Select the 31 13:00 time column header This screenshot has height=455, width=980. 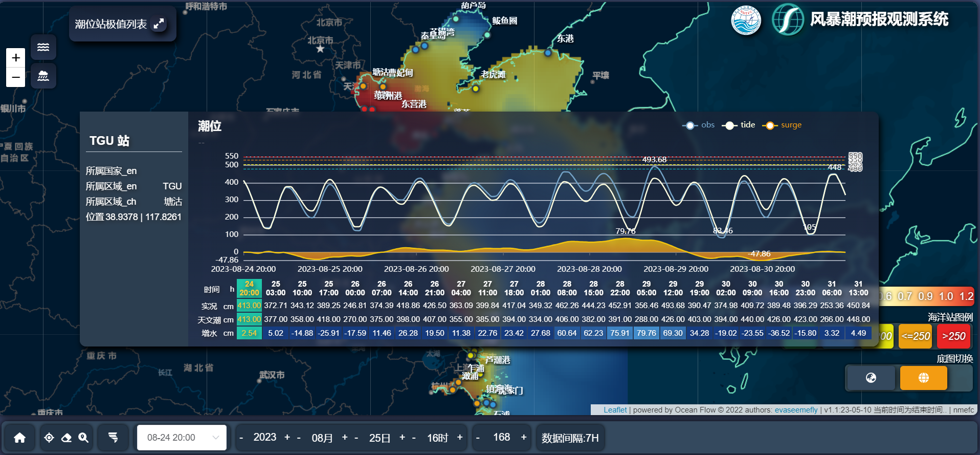(x=858, y=288)
